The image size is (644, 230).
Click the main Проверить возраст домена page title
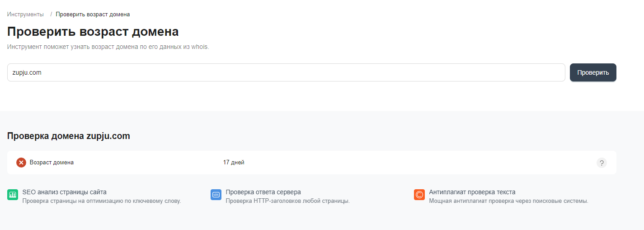click(93, 32)
